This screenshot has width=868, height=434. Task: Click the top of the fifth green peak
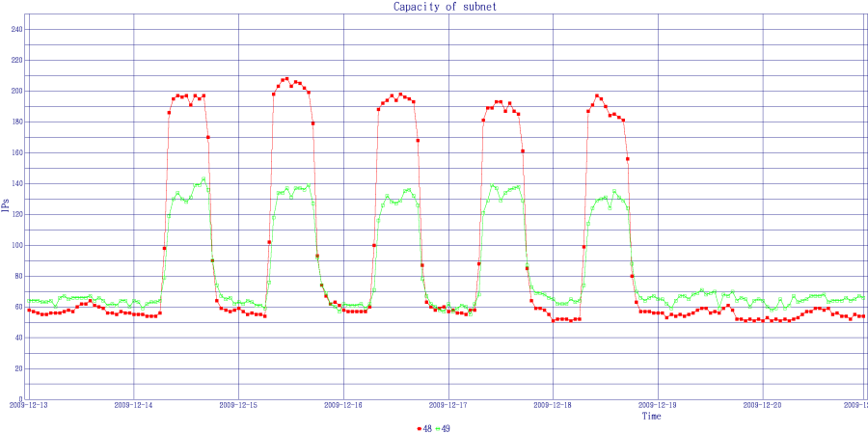coord(614,191)
